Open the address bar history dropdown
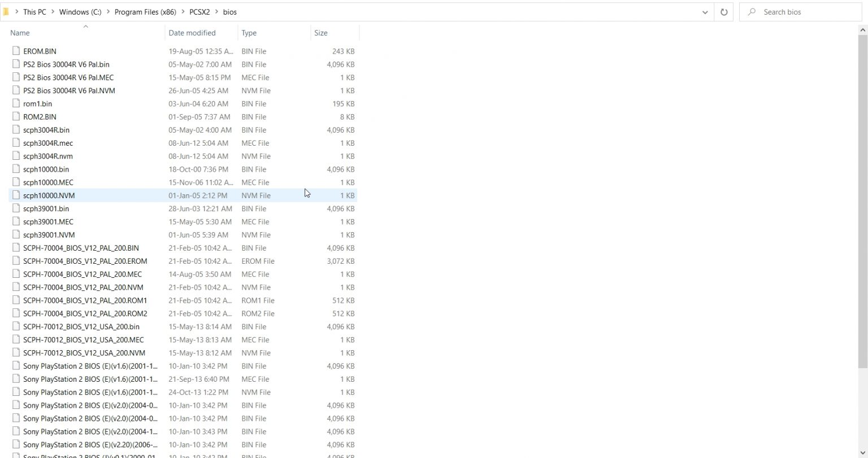Screen dimensions: 868x458 tap(704, 11)
